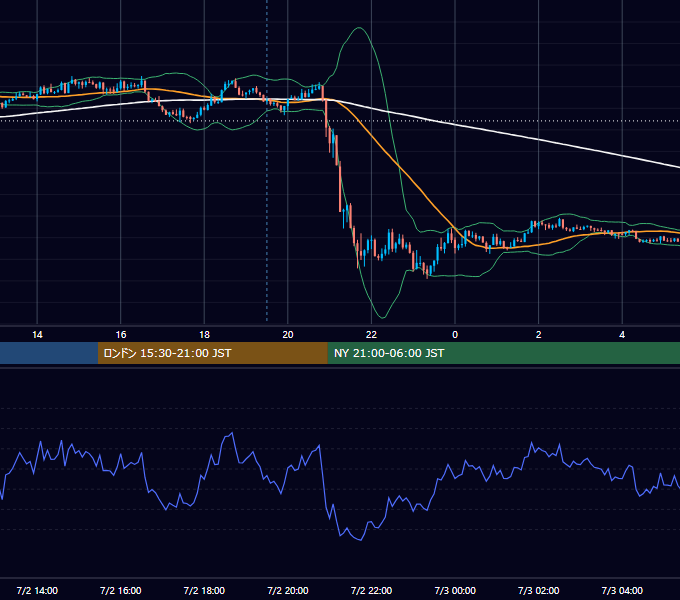Screen dimensions: 680x600
Task: Click the 7/2 22:00 time label
Action: [x=371, y=590]
